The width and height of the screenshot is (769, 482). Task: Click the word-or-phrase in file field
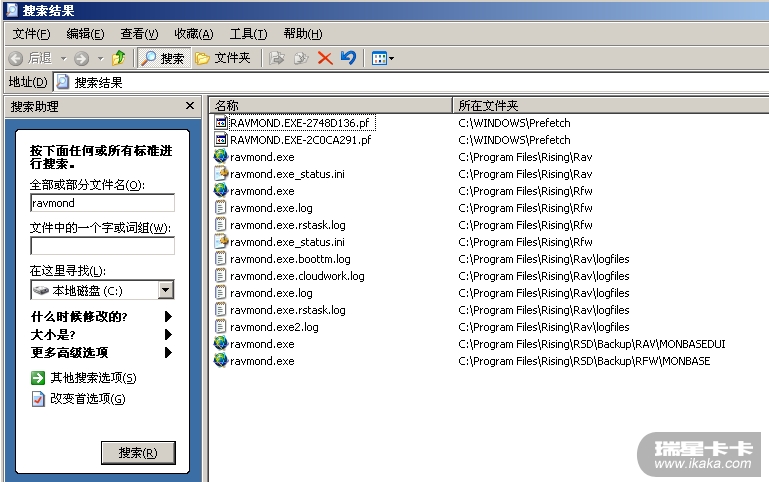(102, 246)
